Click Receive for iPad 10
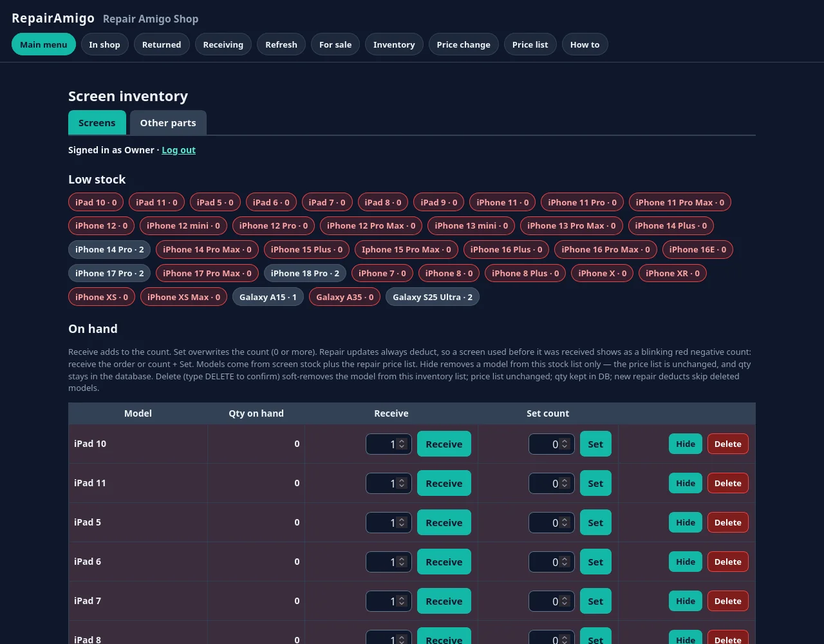This screenshot has height=644, width=824. 444,444
